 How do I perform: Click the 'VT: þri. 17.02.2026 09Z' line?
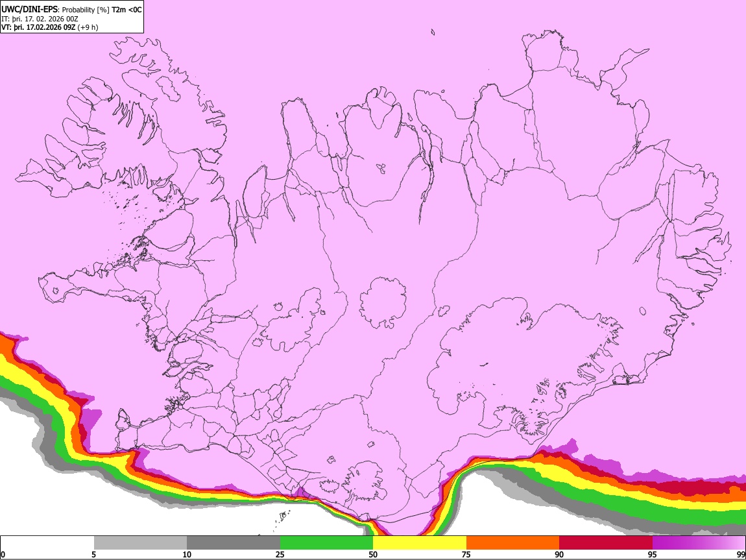[38, 27]
